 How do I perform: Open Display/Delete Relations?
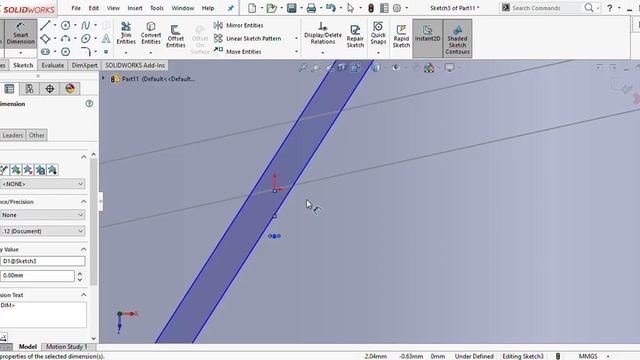pyautogui.click(x=322, y=33)
